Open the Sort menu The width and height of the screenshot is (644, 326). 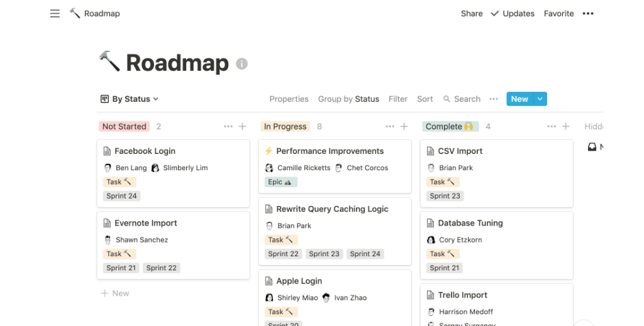click(x=425, y=99)
